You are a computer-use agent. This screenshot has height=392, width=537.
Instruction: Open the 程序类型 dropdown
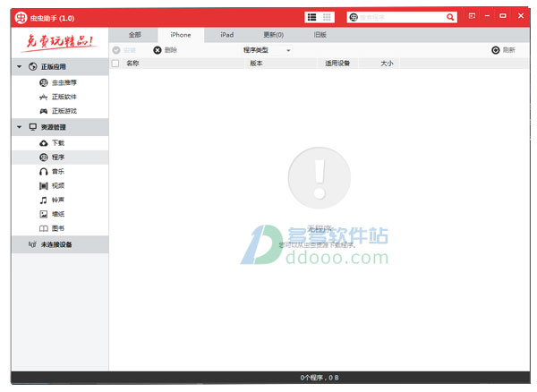pyautogui.click(x=267, y=50)
